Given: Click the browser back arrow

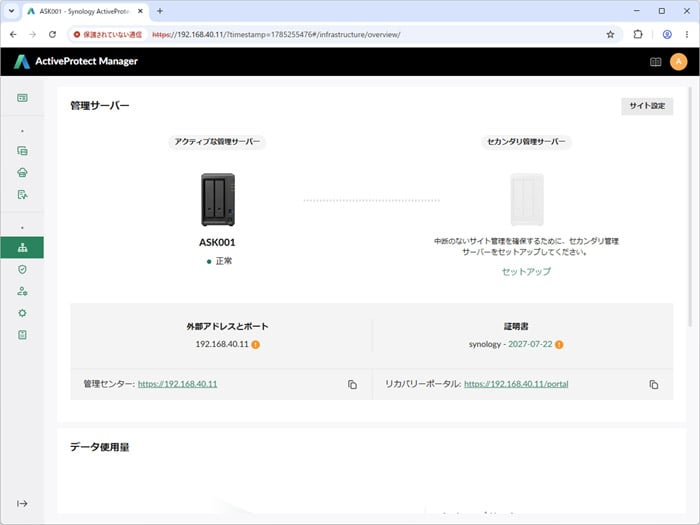Looking at the screenshot, I should click(x=13, y=34).
